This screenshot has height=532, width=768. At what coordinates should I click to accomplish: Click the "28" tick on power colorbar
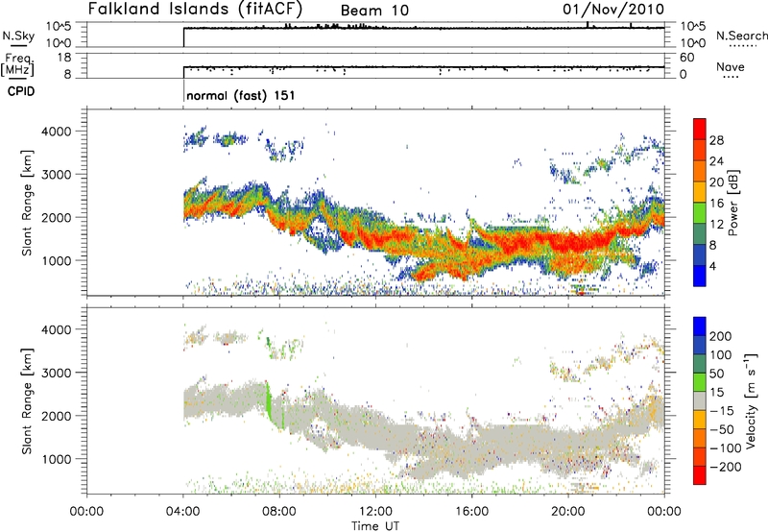[x=716, y=140]
